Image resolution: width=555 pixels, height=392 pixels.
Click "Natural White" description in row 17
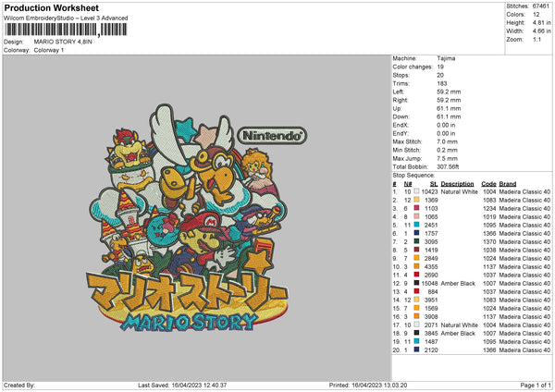[x=459, y=325]
